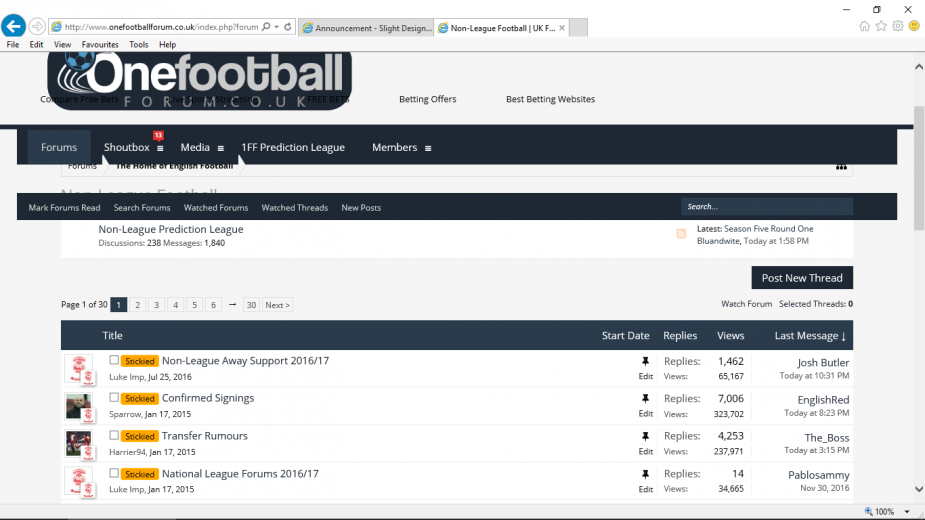Open the Favourites menu in the menu bar
The height and width of the screenshot is (520, 925).
[x=100, y=45]
